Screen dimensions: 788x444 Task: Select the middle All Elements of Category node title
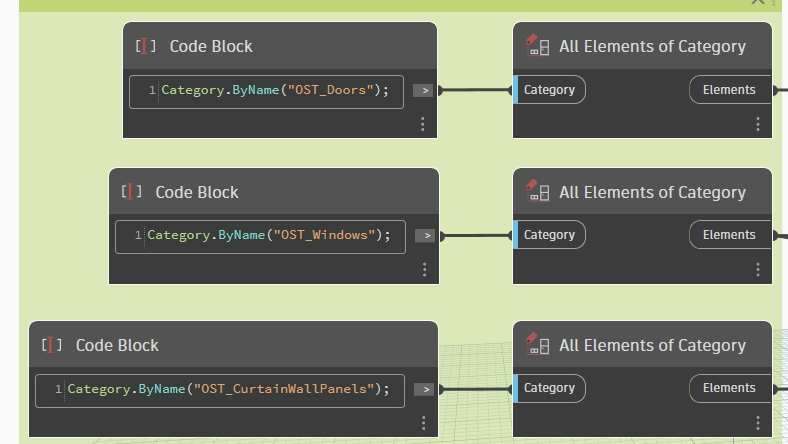coord(652,192)
